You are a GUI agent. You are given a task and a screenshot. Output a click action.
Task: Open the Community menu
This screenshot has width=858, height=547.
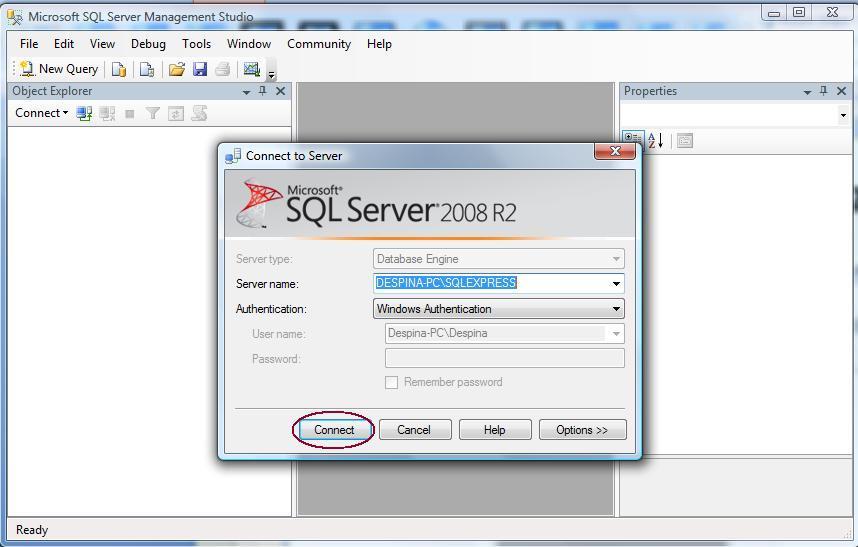(x=319, y=44)
